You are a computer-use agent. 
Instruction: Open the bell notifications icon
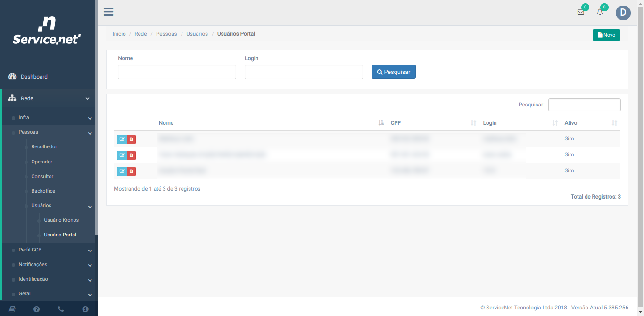click(x=600, y=12)
